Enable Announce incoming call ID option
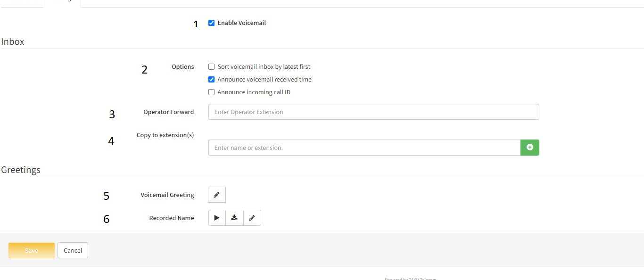The image size is (644, 280). (212, 92)
